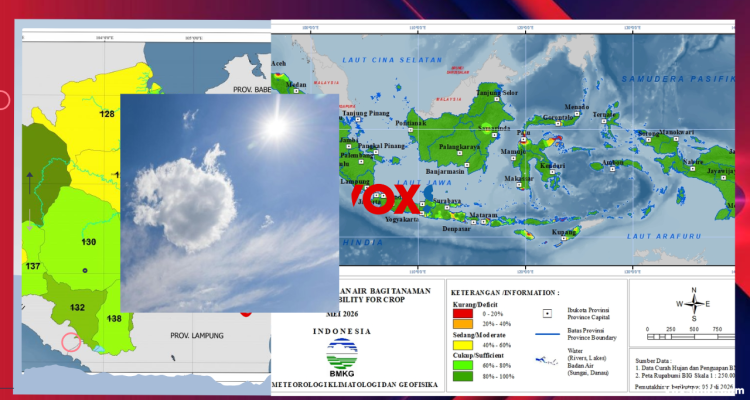Click the Mamuju city label
The width and height of the screenshot is (750, 400).
click(x=513, y=152)
